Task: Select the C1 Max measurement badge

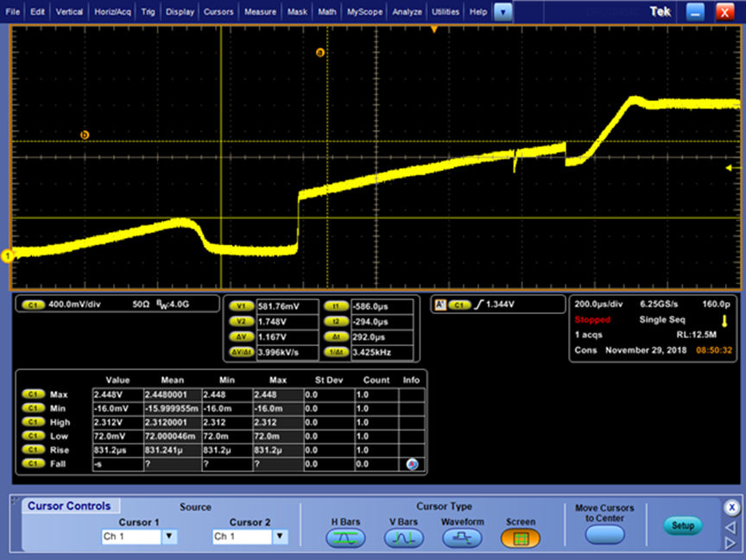Action: [x=33, y=394]
